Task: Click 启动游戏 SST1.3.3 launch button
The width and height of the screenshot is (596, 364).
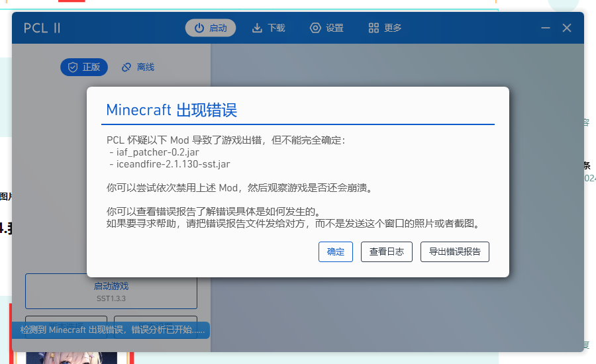Action: (x=111, y=291)
